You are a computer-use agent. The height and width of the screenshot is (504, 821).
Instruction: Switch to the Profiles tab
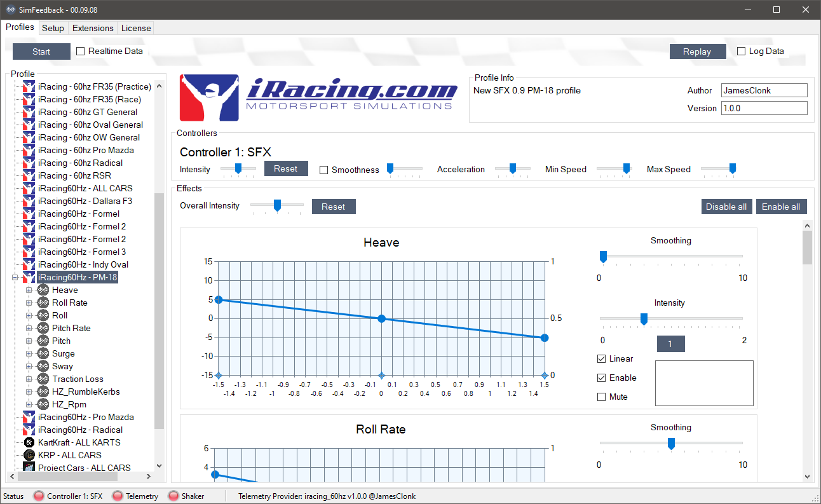20,27
